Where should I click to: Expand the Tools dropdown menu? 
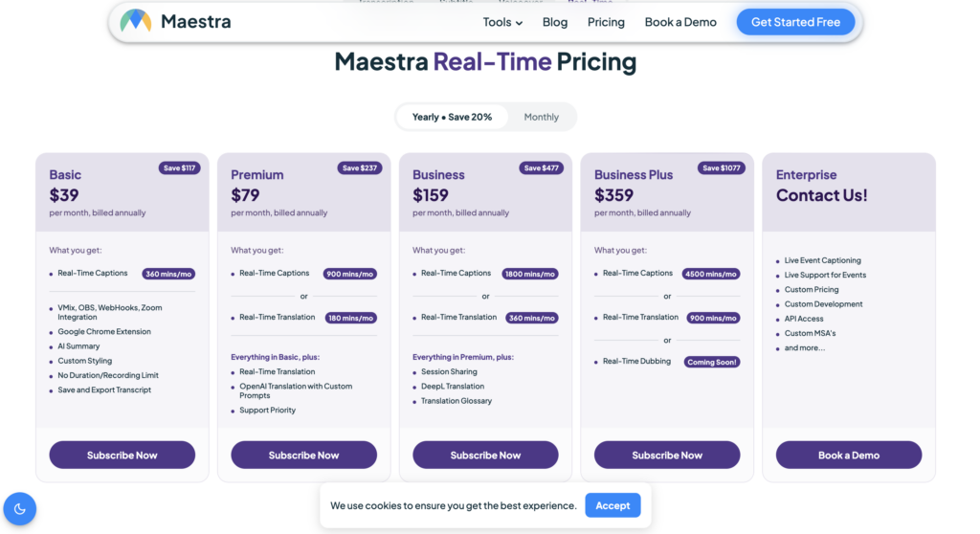pyautogui.click(x=502, y=22)
